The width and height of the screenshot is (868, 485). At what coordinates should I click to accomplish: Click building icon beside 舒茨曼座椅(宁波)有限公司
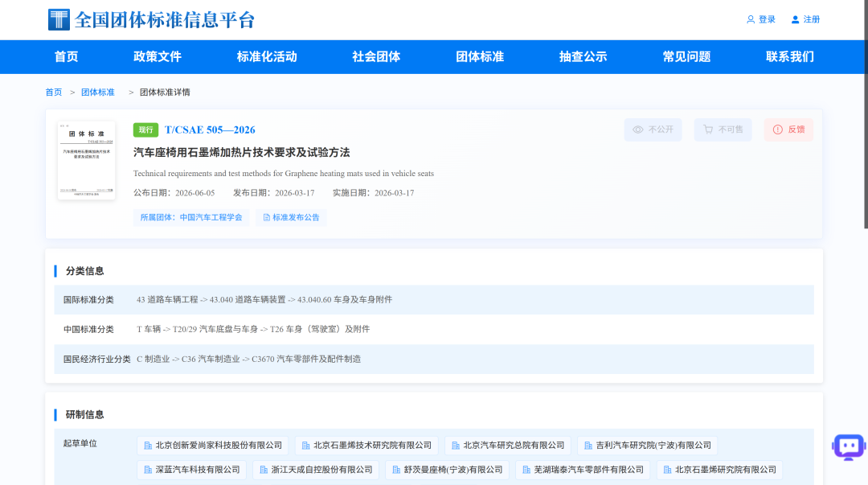[396, 470]
